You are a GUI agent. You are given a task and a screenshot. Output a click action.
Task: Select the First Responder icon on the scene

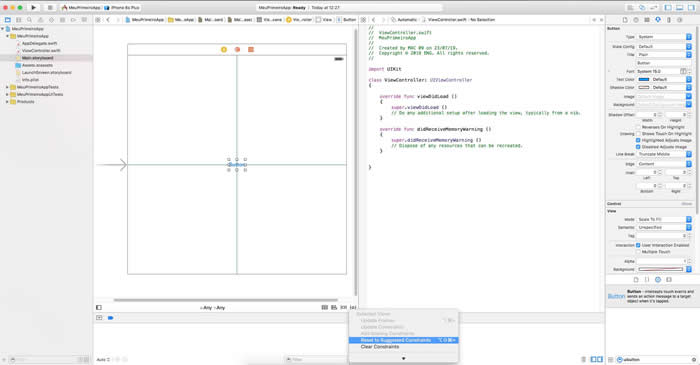237,50
